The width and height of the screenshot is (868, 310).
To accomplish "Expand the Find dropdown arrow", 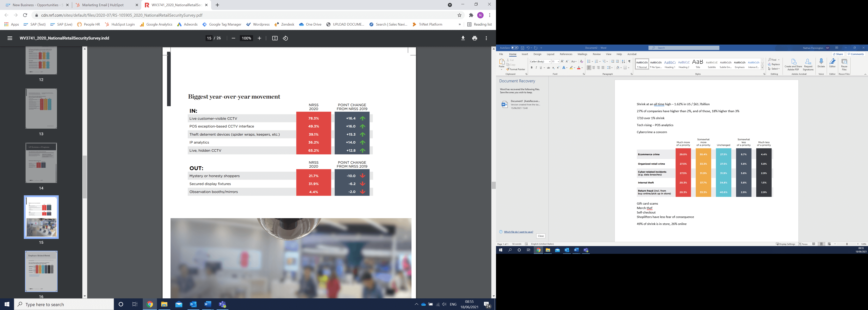I will tap(779, 60).
